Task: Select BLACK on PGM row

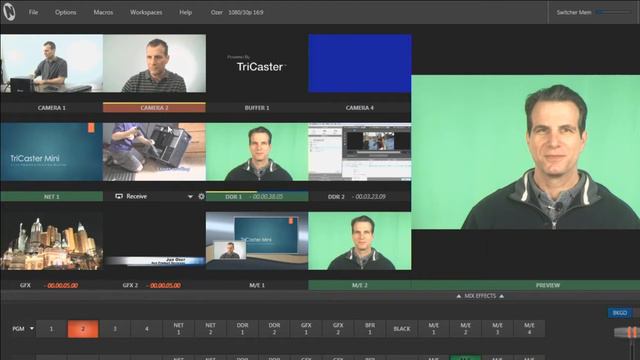Action: 402,329
